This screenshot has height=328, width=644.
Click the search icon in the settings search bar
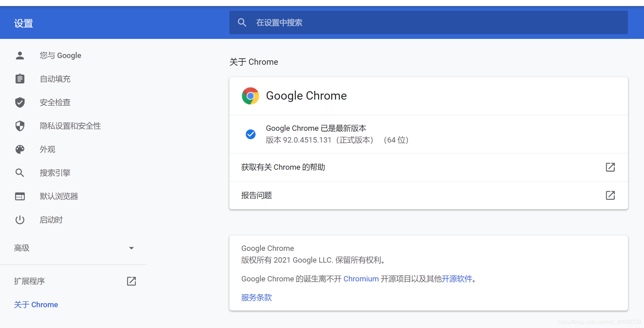coord(242,22)
